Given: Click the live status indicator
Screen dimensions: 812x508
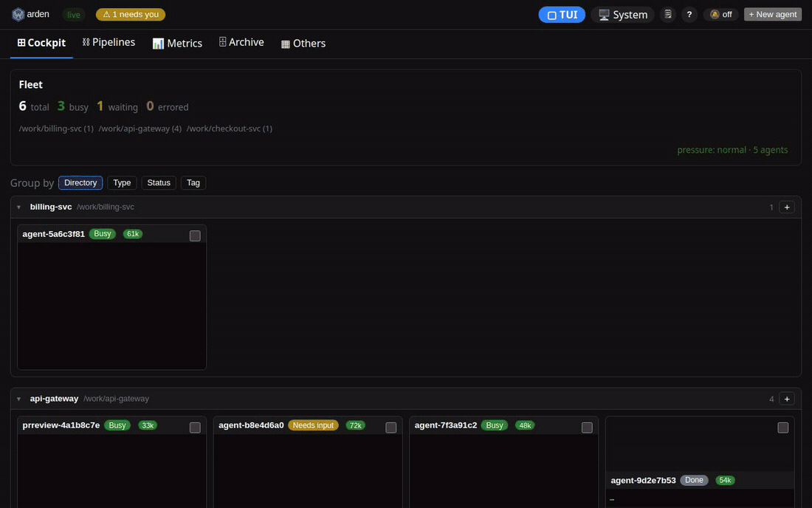Looking at the screenshot, I should click(x=74, y=15).
